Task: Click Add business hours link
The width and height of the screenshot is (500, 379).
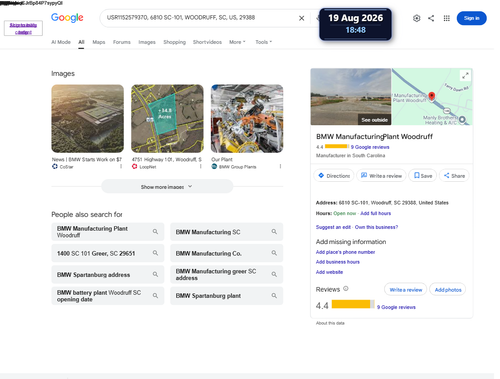Action: pyautogui.click(x=338, y=262)
